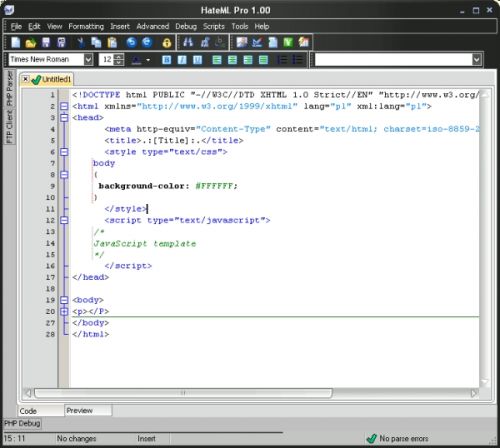Expand the folded p tag on line 20

tap(64, 311)
